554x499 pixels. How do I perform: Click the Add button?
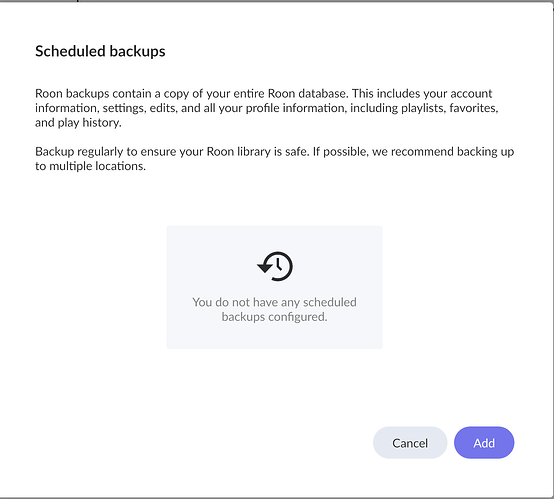tap(484, 442)
